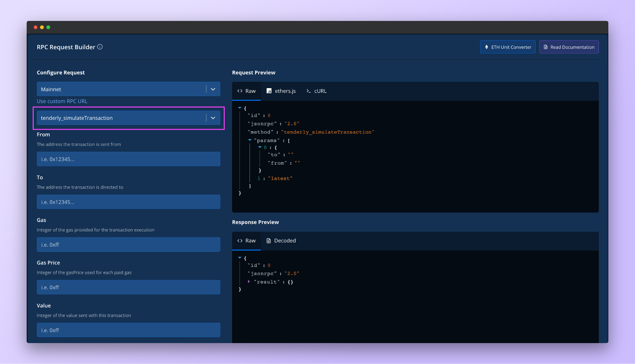635x364 pixels.
Task: Select the Decoded tab in Response Preview
Action: pos(281,241)
